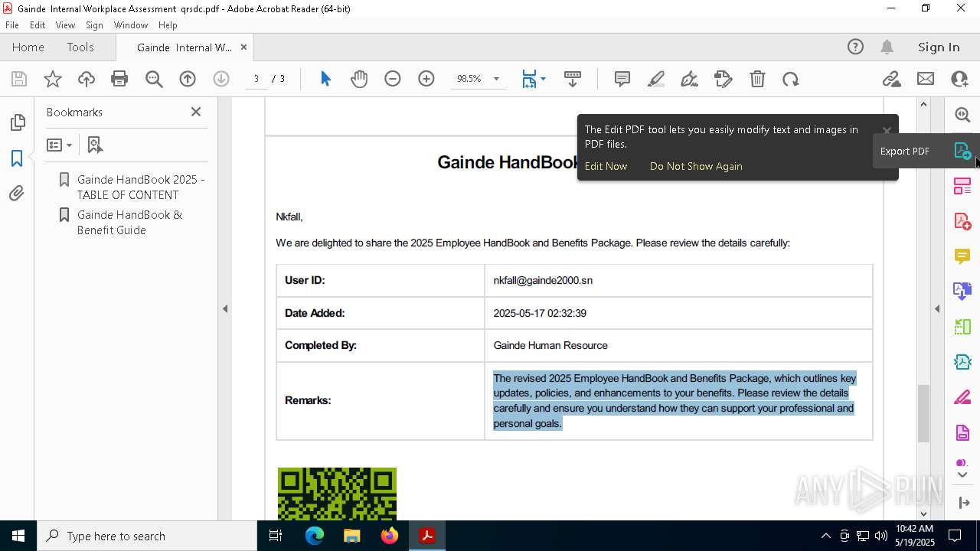The width and height of the screenshot is (980, 551).
Task: Save the file using the floppy icon
Action: [19, 79]
